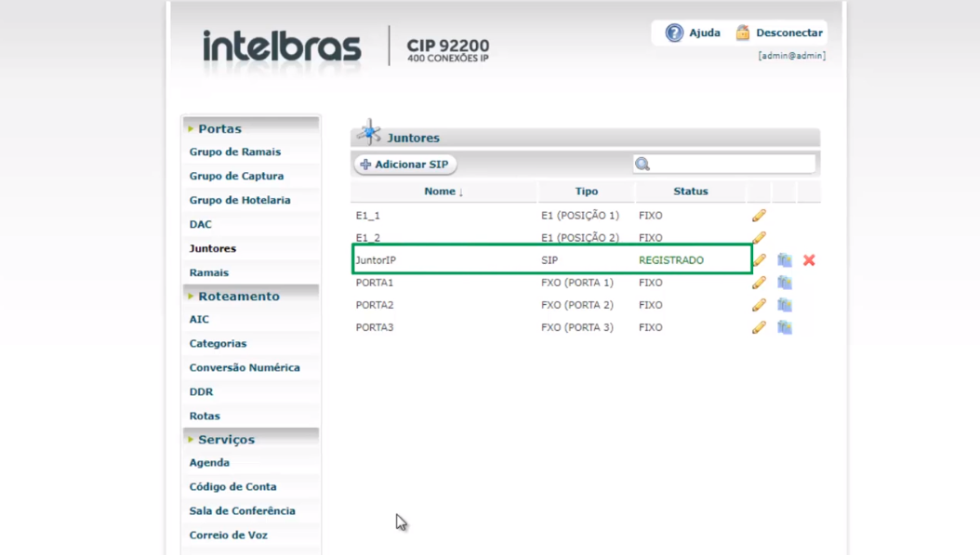The image size is (980, 555).
Task: Open the Ajuda help icon
Action: pos(674,33)
